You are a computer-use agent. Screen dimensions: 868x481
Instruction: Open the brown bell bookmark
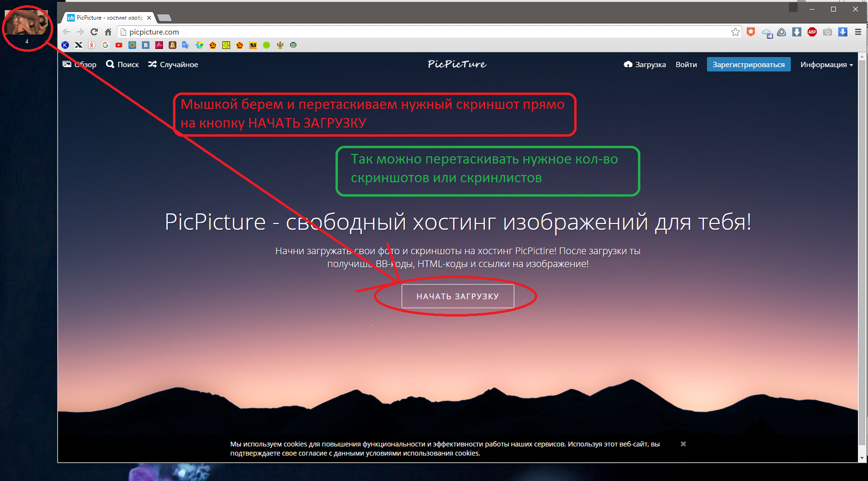pyautogui.click(x=173, y=45)
